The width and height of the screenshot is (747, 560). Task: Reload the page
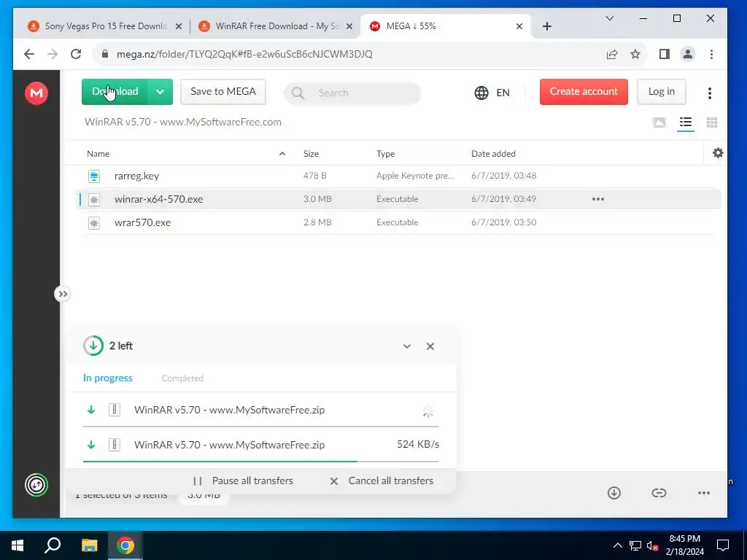click(76, 54)
